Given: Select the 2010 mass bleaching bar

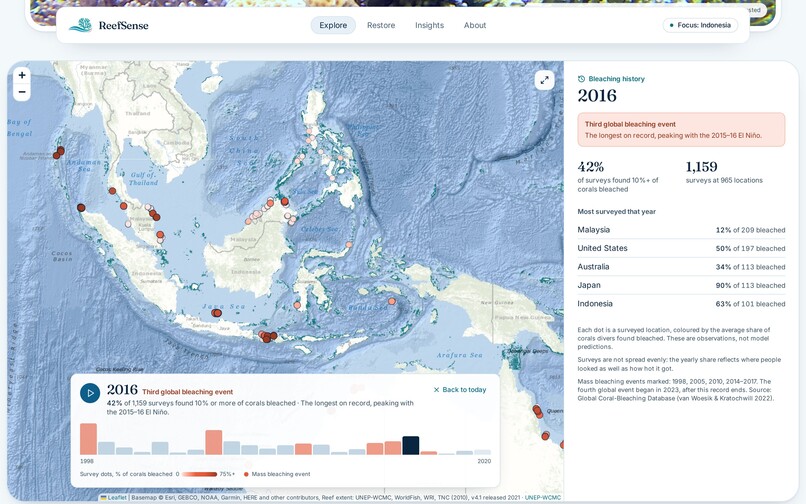Looking at the screenshot, I should click(303, 449).
